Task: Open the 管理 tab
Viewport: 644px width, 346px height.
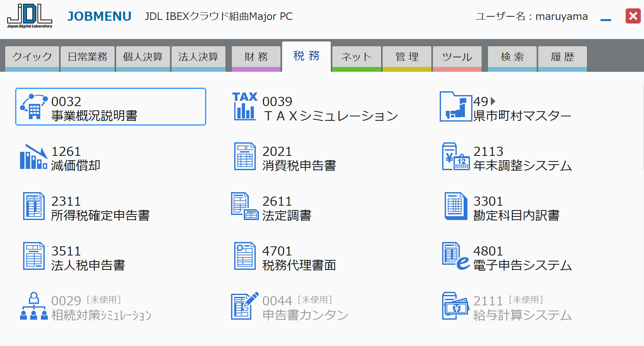Action: [x=407, y=59]
